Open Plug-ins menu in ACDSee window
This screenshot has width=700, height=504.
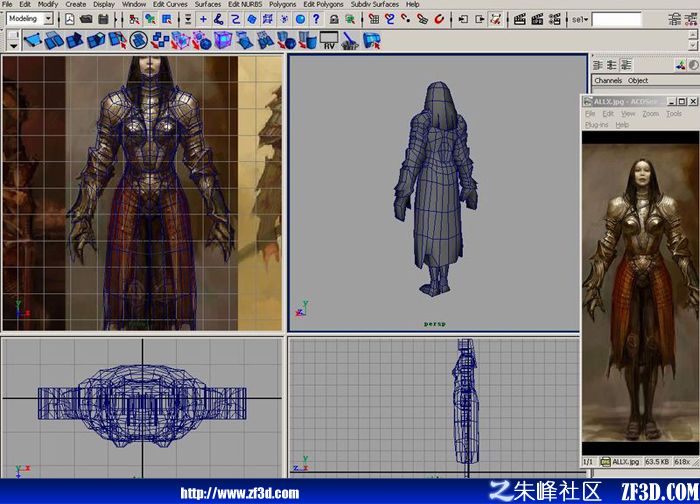tap(596, 125)
